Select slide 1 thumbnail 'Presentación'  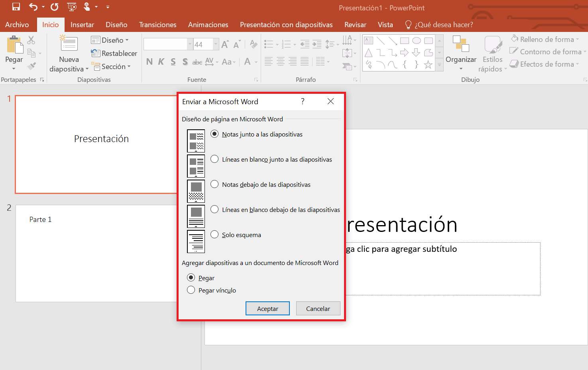[x=96, y=144]
